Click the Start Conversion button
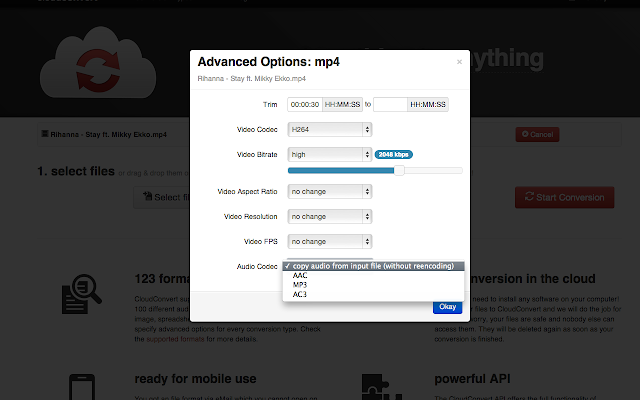The image size is (640, 400). [564, 198]
